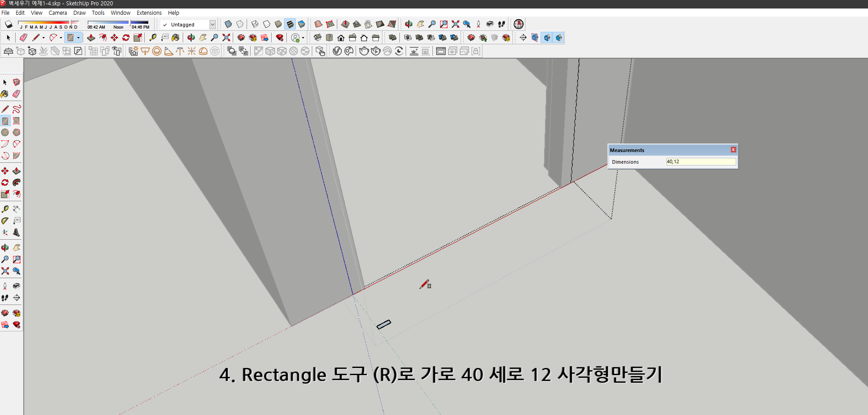Enable Shaded With Textures style

coord(290,24)
